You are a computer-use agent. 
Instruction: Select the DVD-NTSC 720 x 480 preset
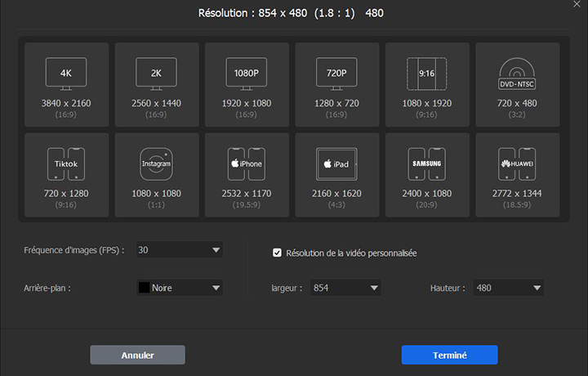(x=518, y=84)
